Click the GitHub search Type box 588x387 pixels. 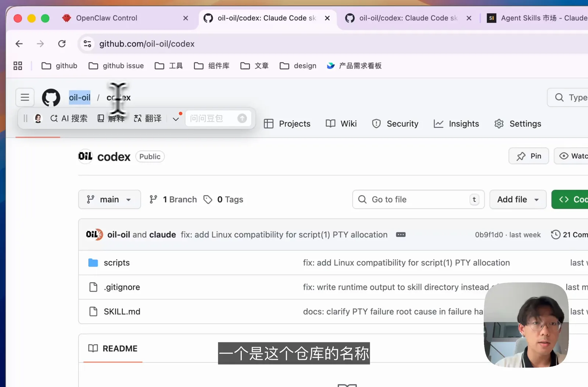(568, 97)
